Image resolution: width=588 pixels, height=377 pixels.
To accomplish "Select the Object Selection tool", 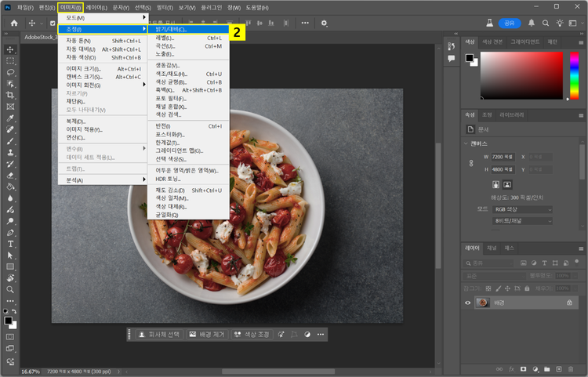I will coord(10,84).
